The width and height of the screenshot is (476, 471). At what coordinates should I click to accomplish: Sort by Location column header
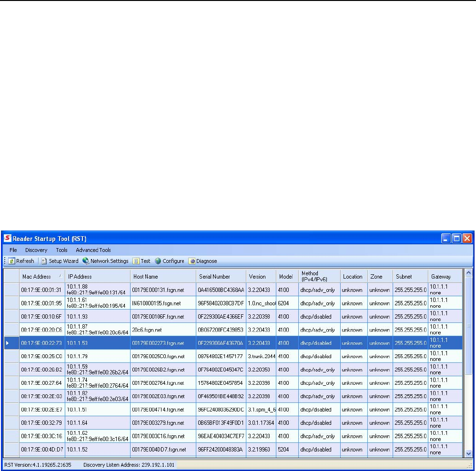[x=354, y=277]
